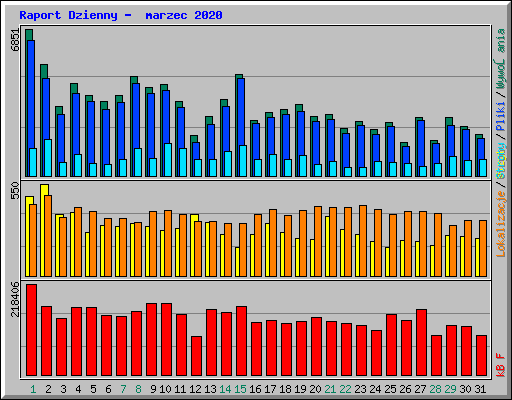The width and height of the screenshot is (512, 400).
Task: Click the orange Lokalizacje legend text
Action: coord(501,224)
